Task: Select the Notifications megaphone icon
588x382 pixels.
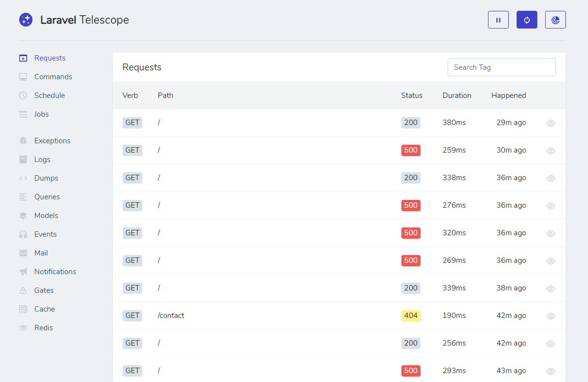Action: 23,271
